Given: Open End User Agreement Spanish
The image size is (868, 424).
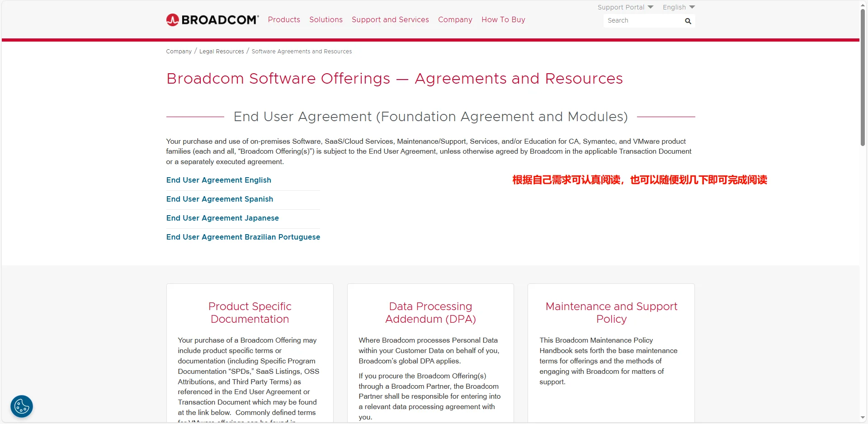Looking at the screenshot, I should [x=220, y=199].
